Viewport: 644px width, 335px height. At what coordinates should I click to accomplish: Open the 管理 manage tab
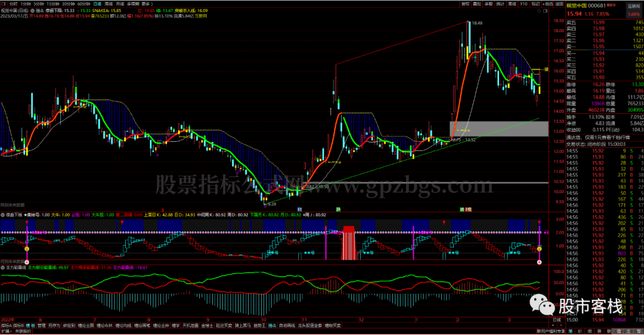(42, 325)
